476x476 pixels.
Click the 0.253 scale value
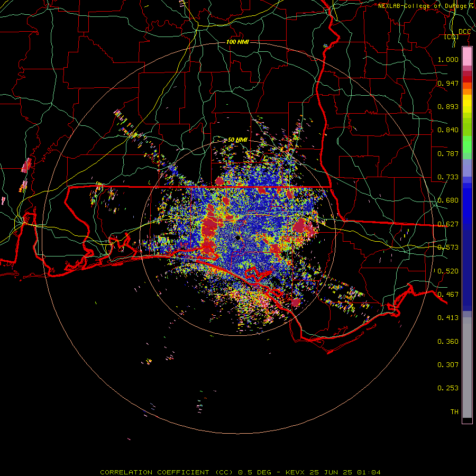(448, 388)
